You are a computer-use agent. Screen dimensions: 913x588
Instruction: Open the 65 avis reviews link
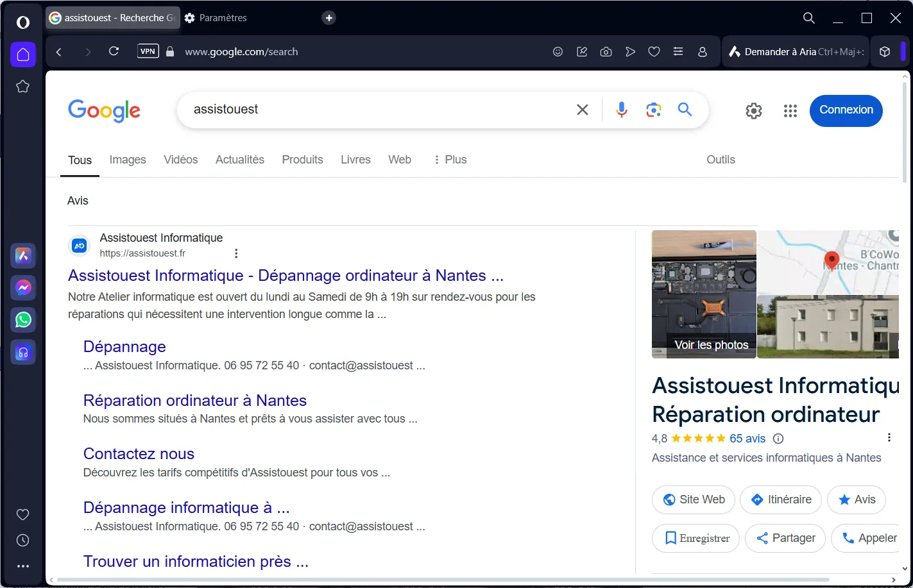[x=747, y=439]
